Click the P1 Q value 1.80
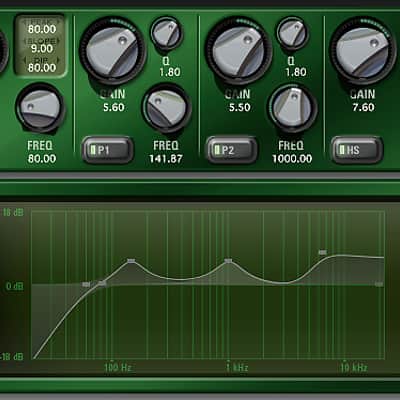Viewport: 400px width, 400px height. pos(170,72)
